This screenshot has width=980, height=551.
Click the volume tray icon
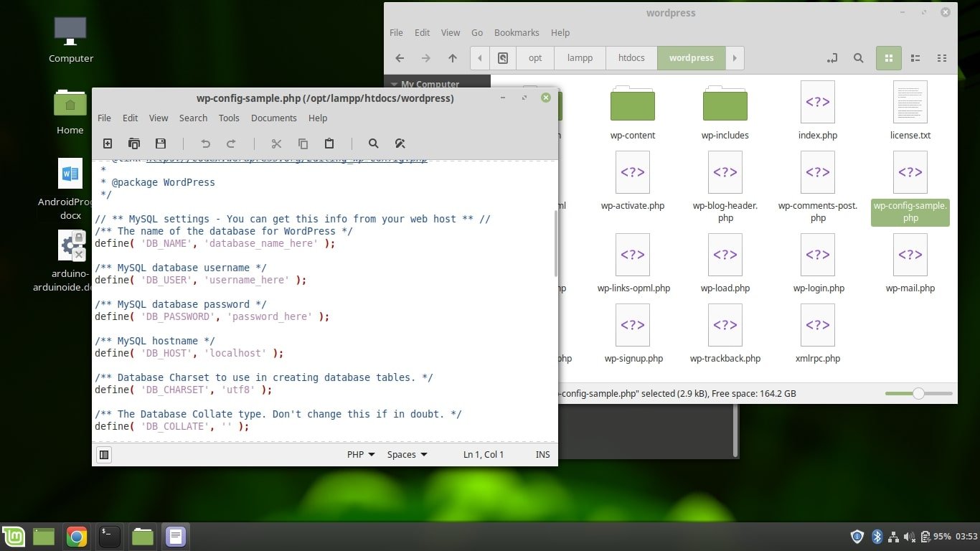(910, 536)
